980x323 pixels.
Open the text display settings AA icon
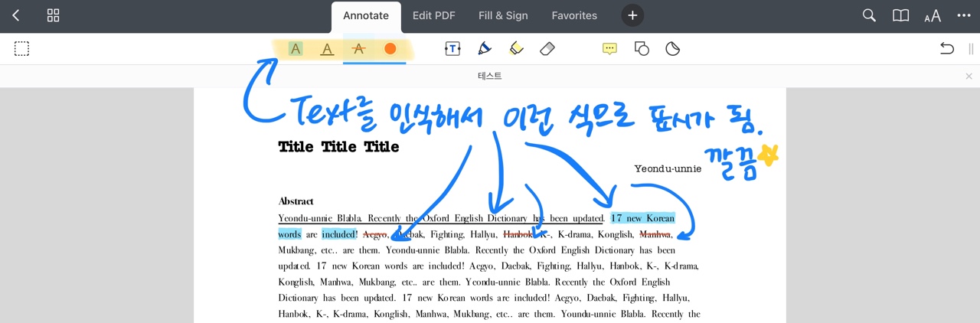[x=933, y=16]
